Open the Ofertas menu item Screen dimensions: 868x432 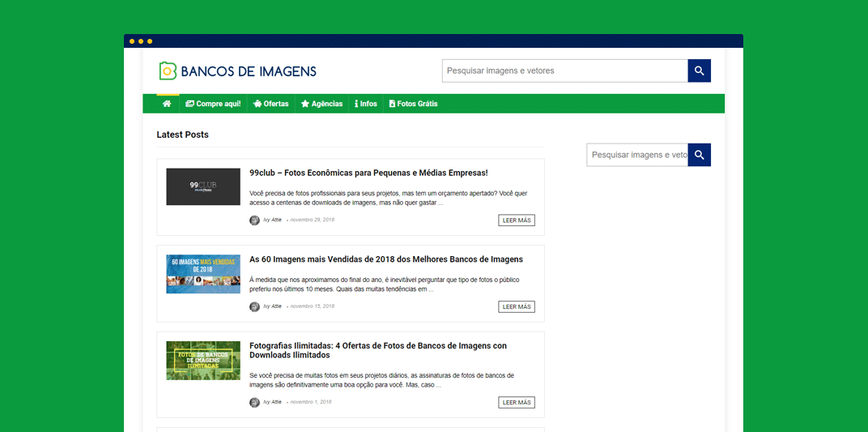(x=270, y=104)
